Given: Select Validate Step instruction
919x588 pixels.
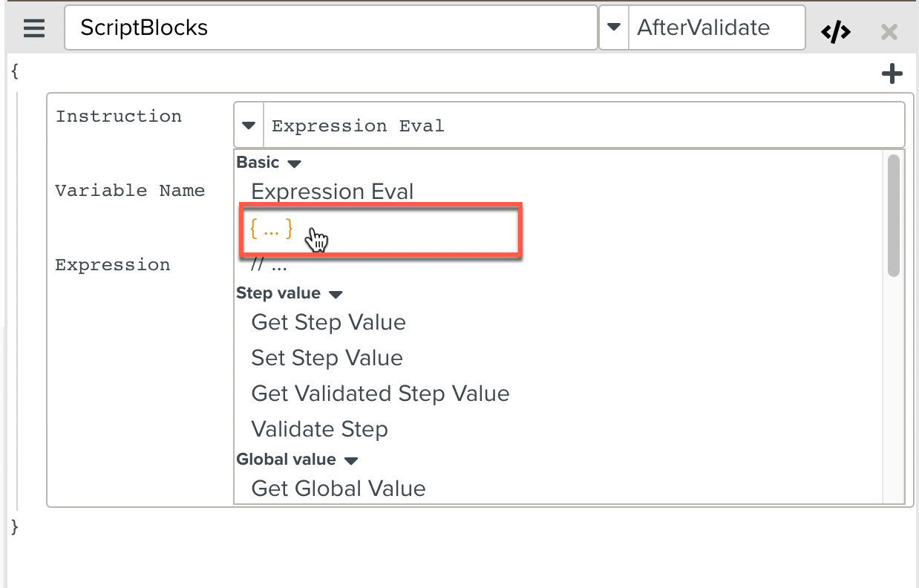Looking at the screenshot, I should [319, 429].
